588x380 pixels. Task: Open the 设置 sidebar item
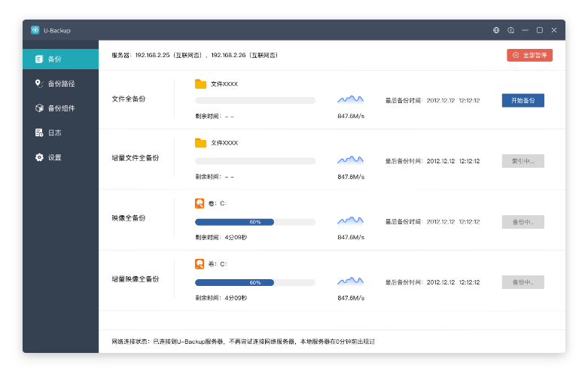click(60, 157)
